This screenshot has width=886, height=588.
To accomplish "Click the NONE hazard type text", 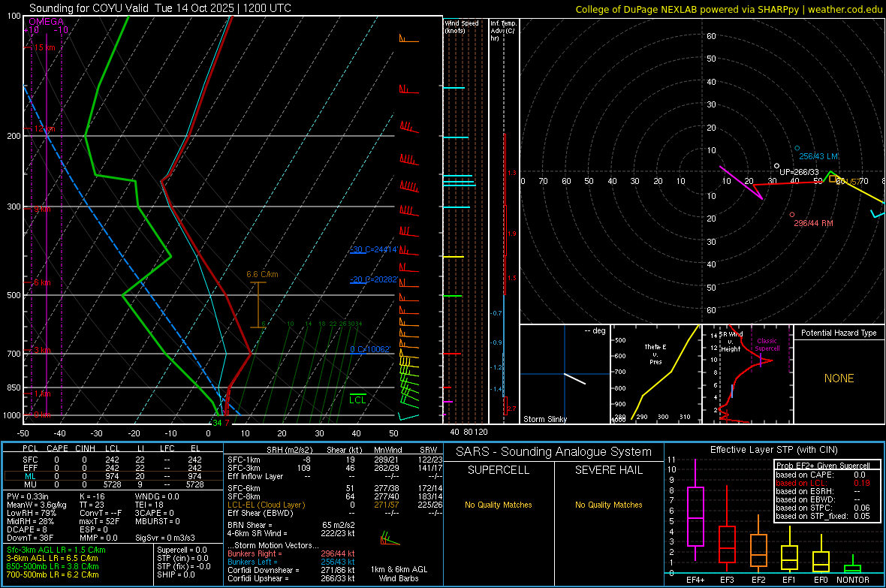I will (839, 378).
